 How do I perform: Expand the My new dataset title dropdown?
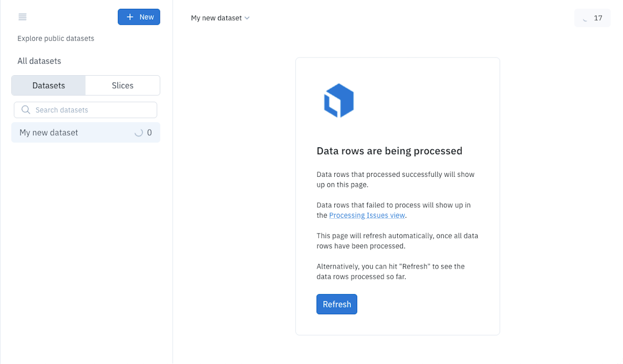(x=220, y=18)
